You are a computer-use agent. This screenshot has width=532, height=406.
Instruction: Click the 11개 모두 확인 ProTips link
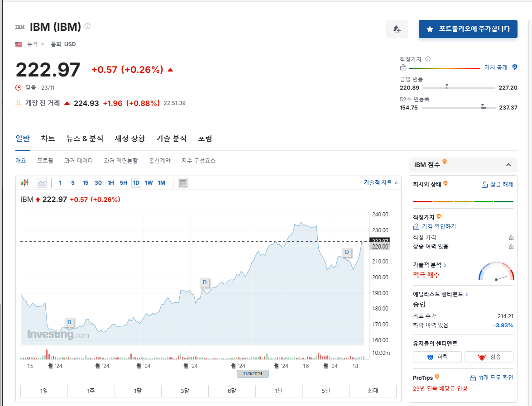492,377
